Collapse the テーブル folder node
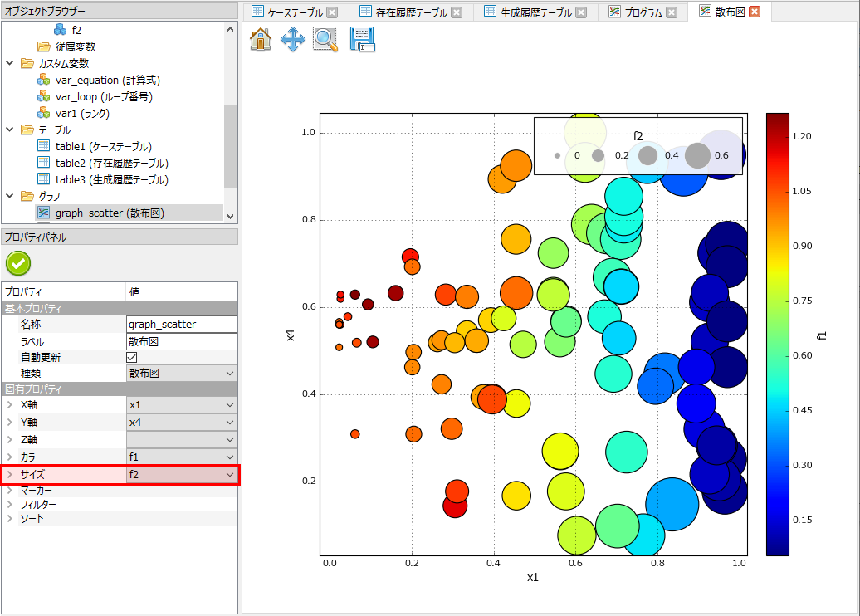 tap(10, 130)
